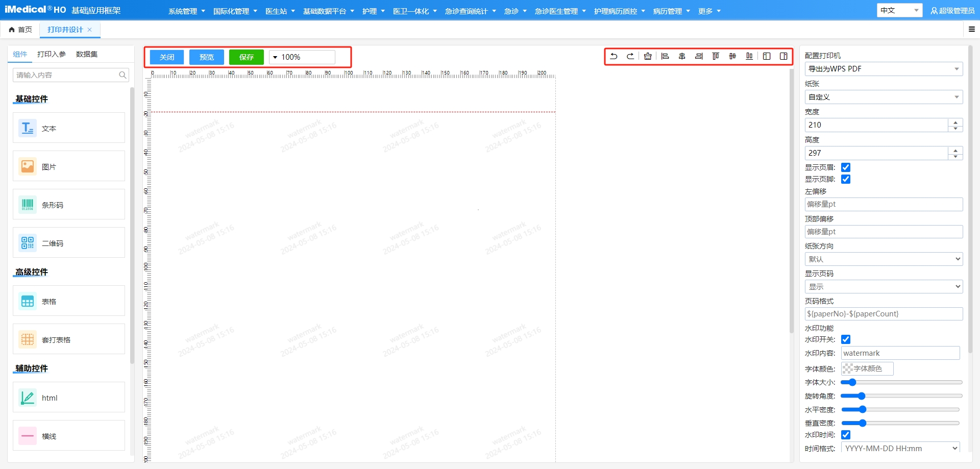Viewport: 980px width, 469px height.
Task: Toggle the right sidebar panel icon
Action: click(x=783, y=56)
